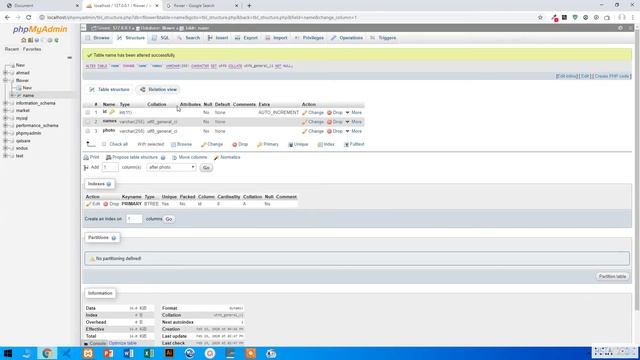
Task: Click Unique in With selected row
Action: (x=298, y=144)
